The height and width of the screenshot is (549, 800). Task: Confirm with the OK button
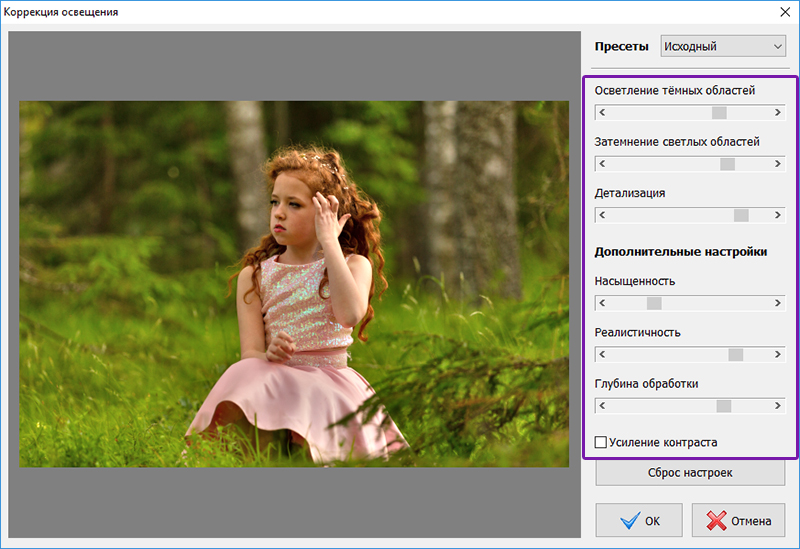[639, 520]
